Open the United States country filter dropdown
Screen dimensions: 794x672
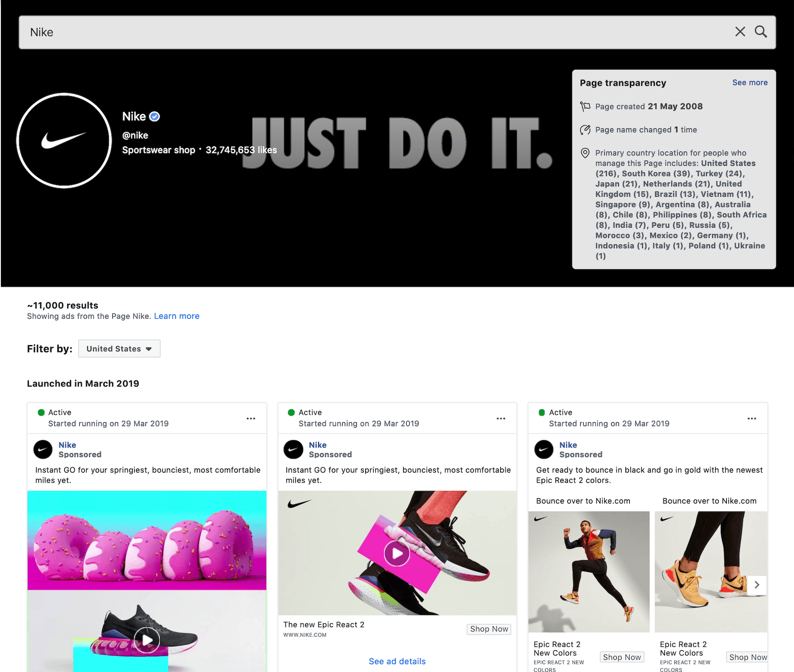coord(119,349)
